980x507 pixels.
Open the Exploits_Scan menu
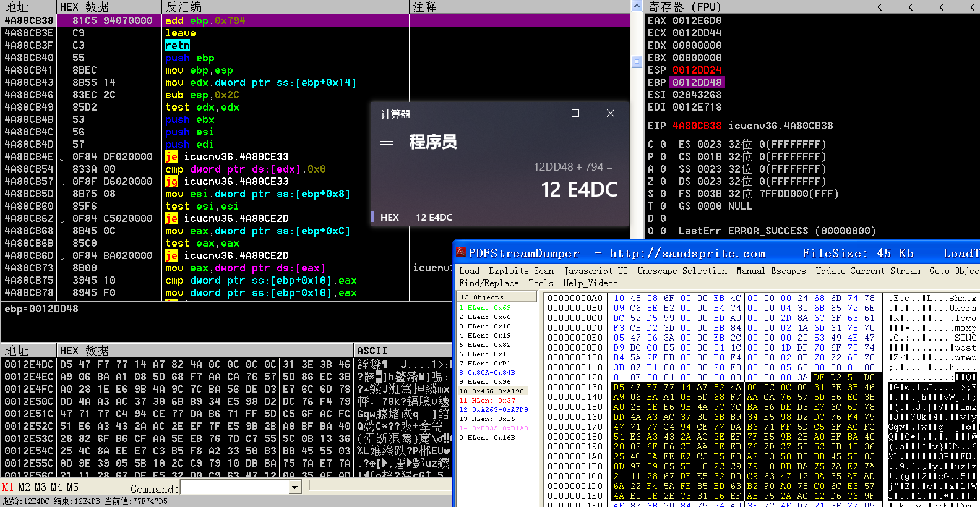pos(521,271)
